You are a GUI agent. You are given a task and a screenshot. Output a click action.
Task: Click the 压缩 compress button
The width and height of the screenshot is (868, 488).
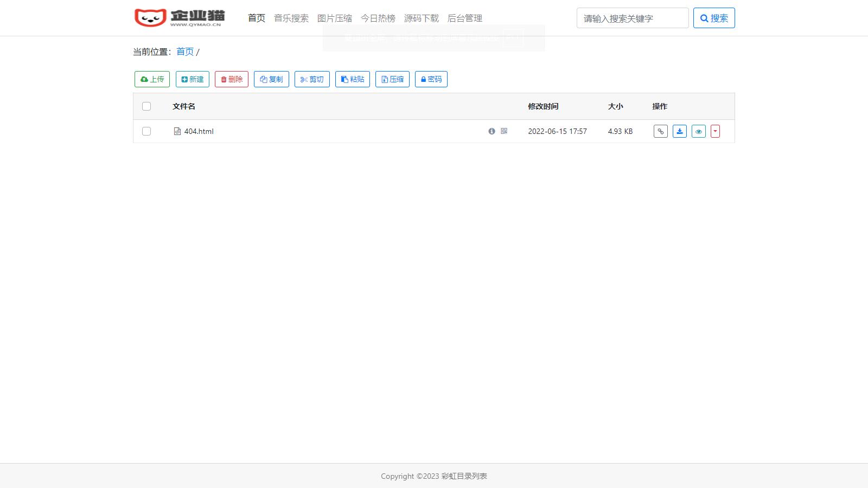[x=392, y=79]
